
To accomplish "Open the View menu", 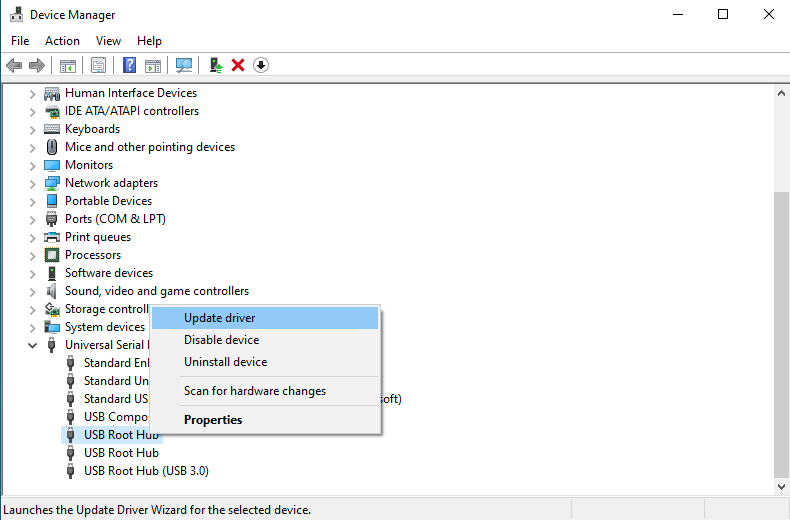I will (108, 41).
